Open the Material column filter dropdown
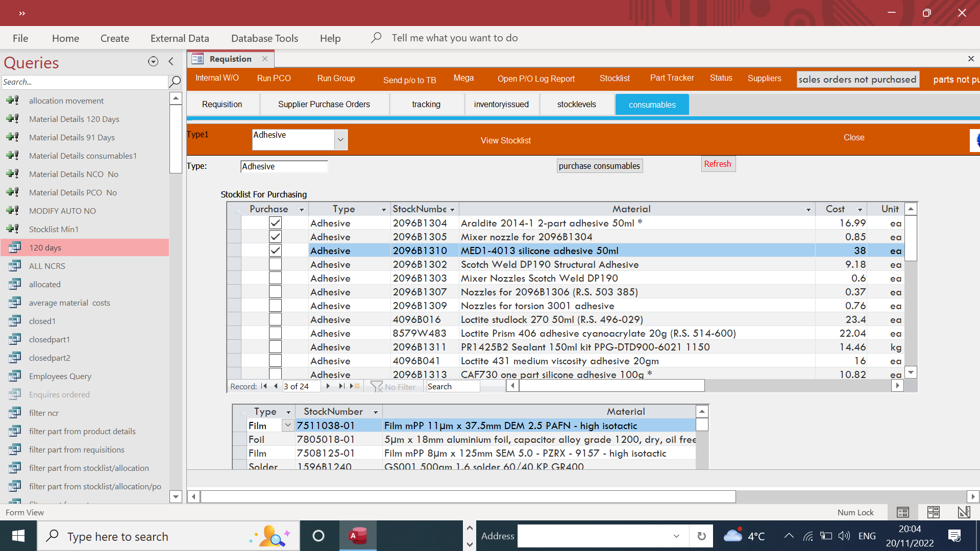The height and width of the screenshot is (551, 980). pos(808,209)
